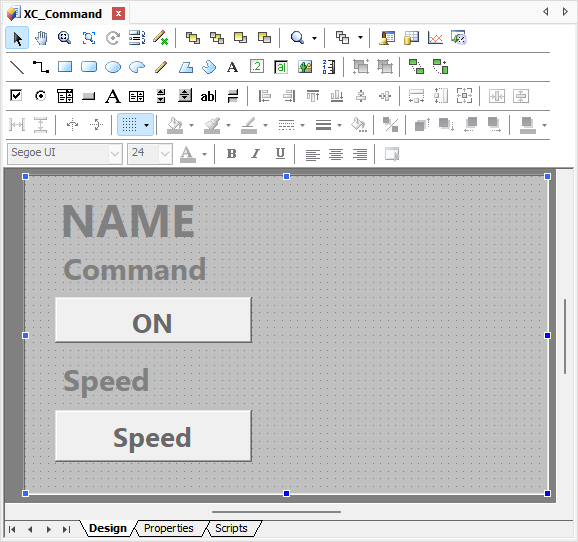Click the ungroup objects icon
Viewport: 578px width, 542px height.
(x=385, y=67)
